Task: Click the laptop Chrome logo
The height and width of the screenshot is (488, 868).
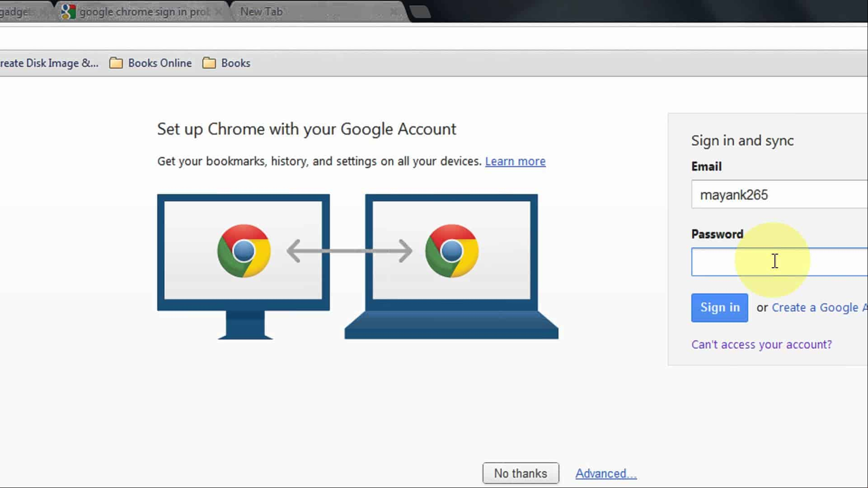Action: coord(452,251)
